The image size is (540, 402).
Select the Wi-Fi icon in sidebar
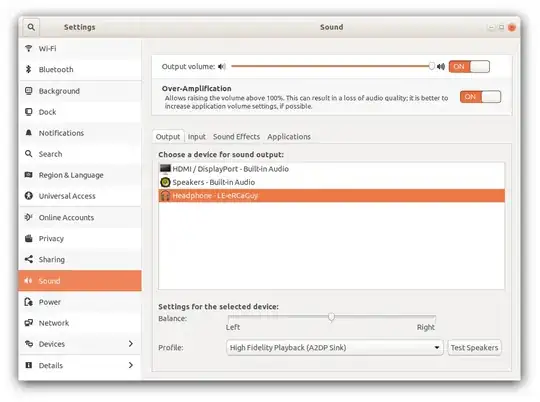click(29, 48)
